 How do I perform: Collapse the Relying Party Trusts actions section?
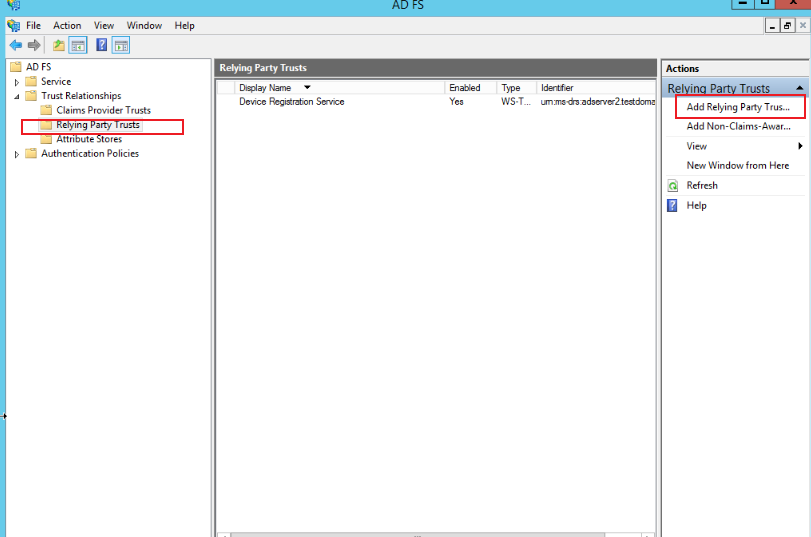[x=800, y=88]
